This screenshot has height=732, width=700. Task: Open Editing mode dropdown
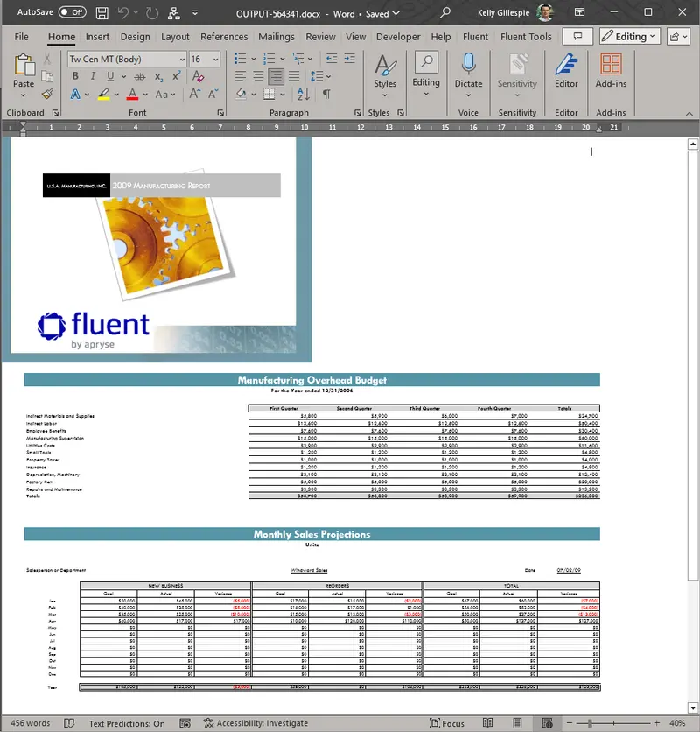(630, 37)
